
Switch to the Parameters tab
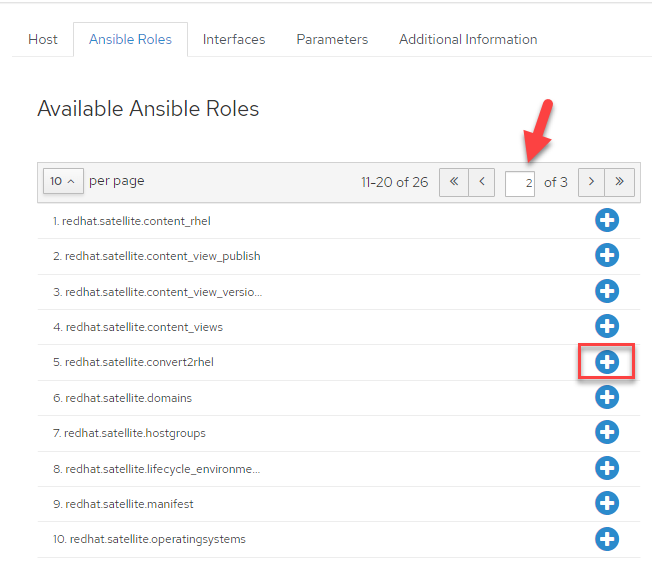click(332, 39)
